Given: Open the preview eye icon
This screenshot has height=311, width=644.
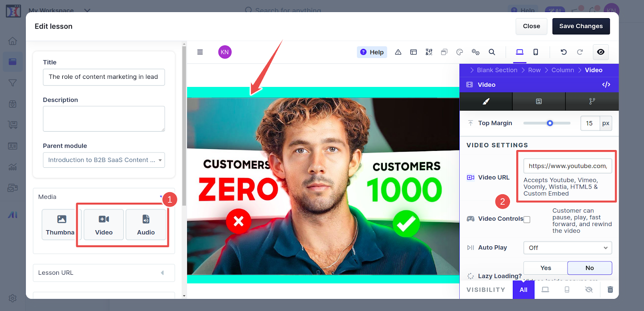Looking at the screenshot, I should tap(601, 52).
